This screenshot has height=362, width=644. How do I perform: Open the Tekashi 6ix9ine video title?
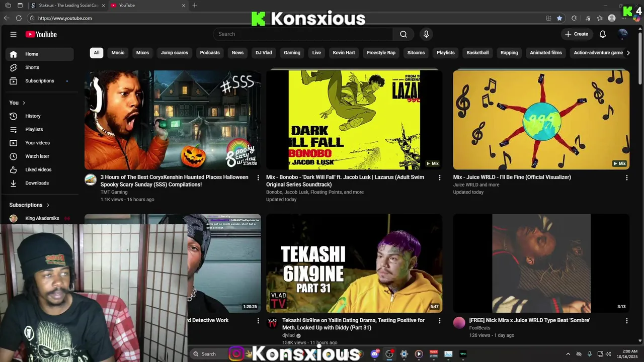pos(353,324)
